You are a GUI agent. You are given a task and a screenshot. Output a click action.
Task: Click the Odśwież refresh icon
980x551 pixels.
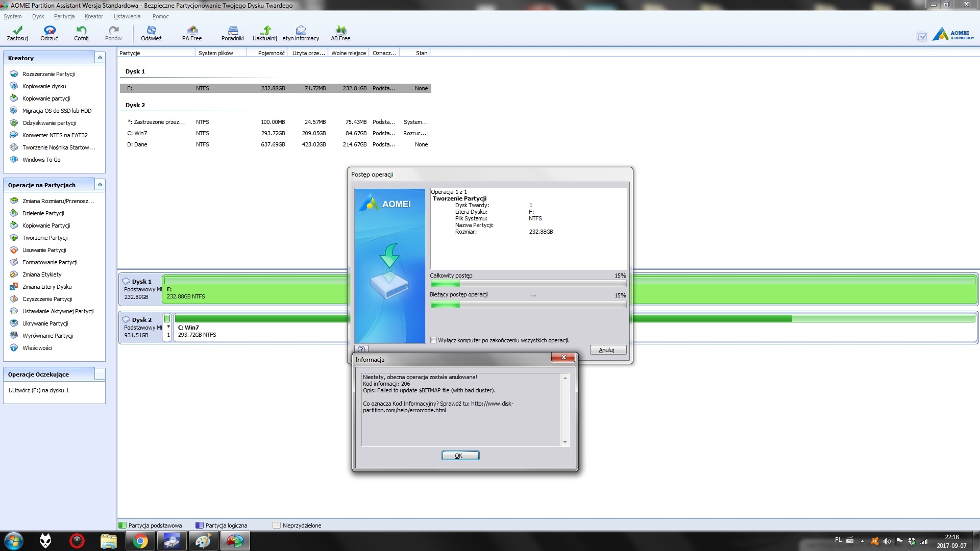(x=151, y=33)
